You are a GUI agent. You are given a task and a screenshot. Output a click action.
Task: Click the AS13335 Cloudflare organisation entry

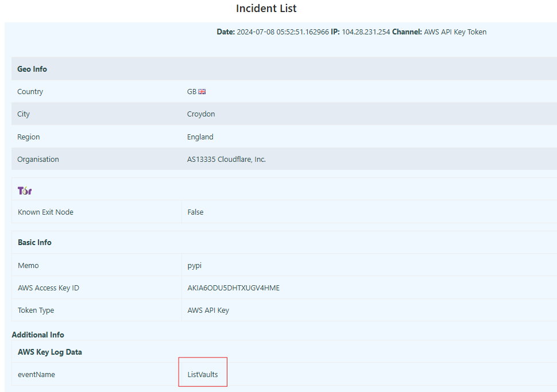tap(226, 159)
